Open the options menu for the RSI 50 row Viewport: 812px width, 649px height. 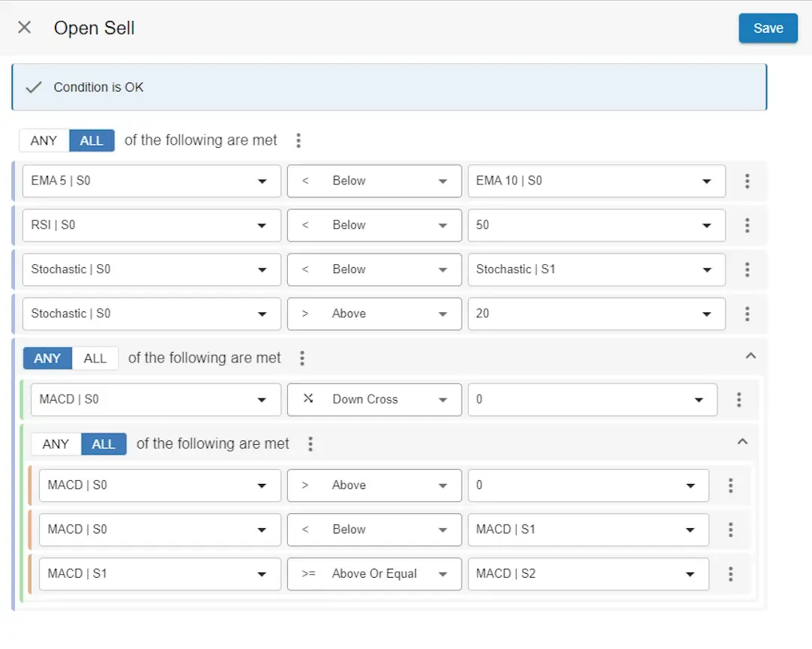click(x=748, y=225)
